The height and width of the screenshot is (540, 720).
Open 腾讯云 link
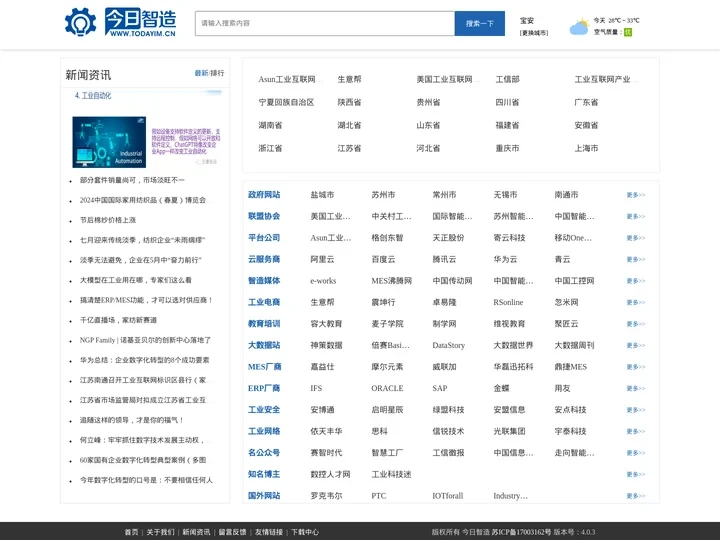pyautogui.click(x=444, y=259)
